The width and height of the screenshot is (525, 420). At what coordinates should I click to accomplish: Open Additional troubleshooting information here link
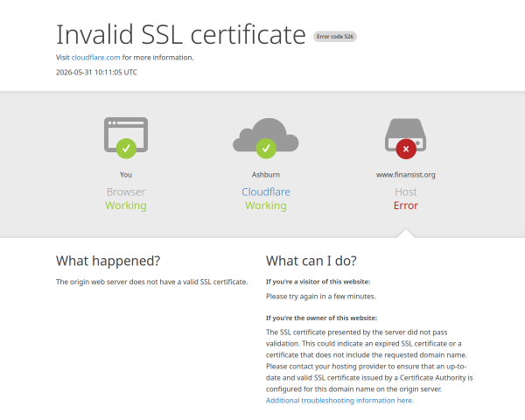click(x=339, y=401)
